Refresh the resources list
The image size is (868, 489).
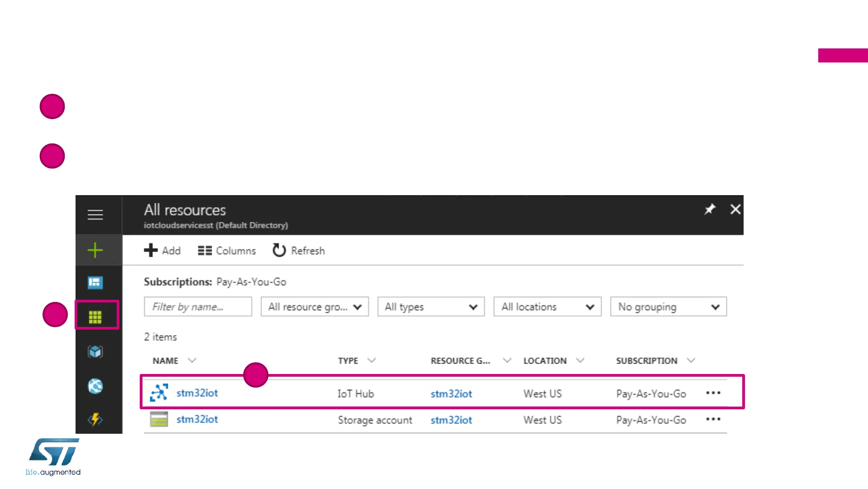(299, 250)
